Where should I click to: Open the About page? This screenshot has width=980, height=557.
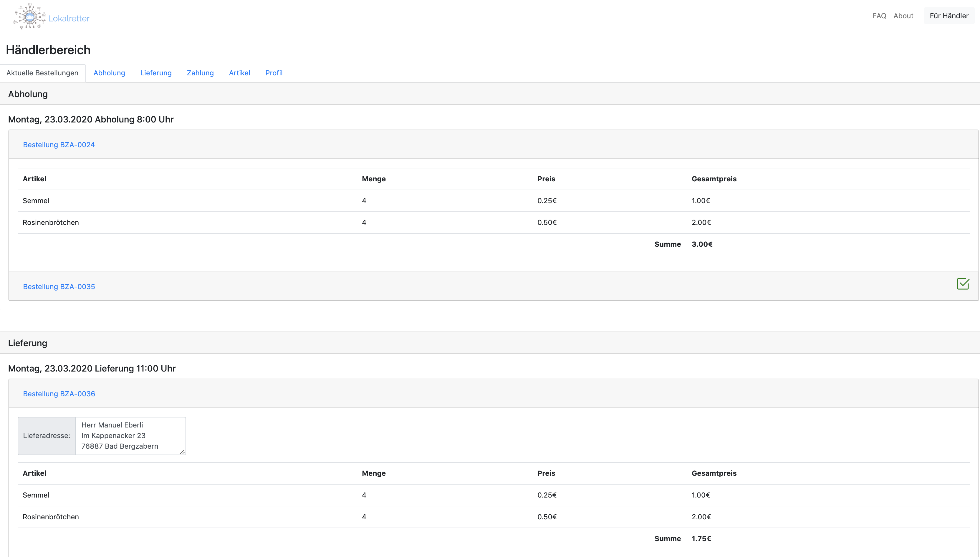(x=903, y=16)
